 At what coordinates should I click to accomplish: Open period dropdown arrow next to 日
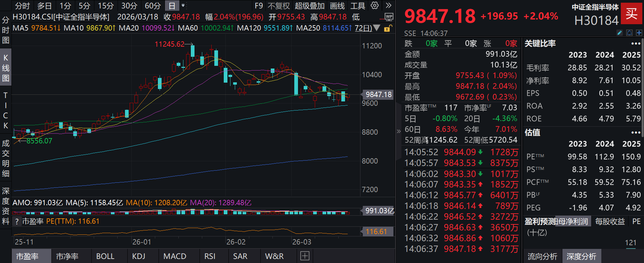183,6
